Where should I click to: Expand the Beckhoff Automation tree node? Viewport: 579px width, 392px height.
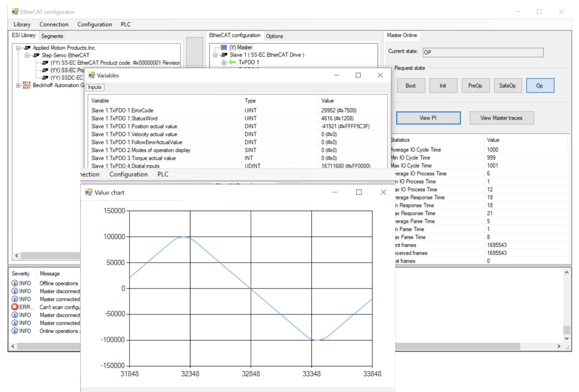(18, 85)
